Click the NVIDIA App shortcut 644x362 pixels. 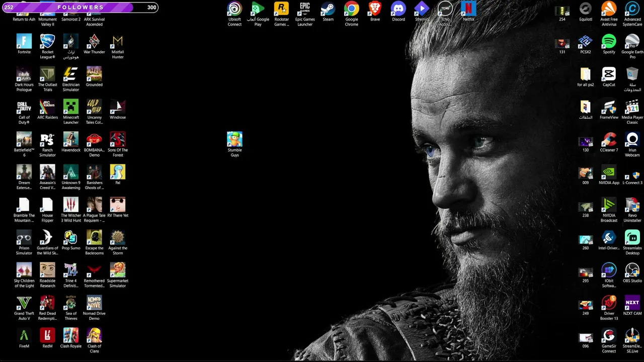tap(609, 172)
